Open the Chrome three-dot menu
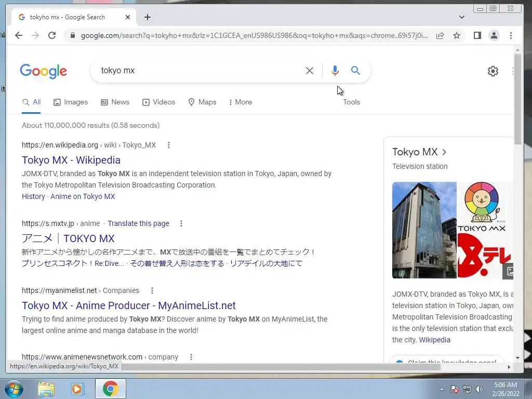The width and height of the screenshot is (532, 399). click(x=511, y=35)
